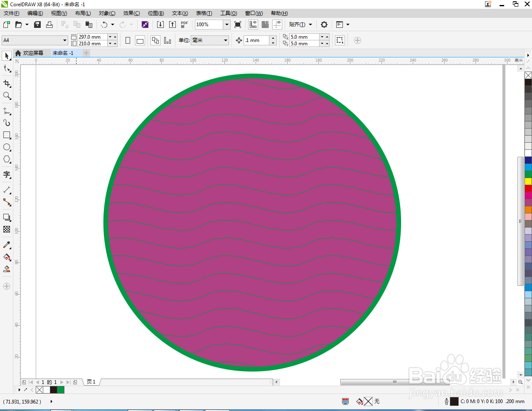Add a new document tab with plus
The height and width of the screenshot is (411, 532).
pyautogui.click(x=86, y=53)
